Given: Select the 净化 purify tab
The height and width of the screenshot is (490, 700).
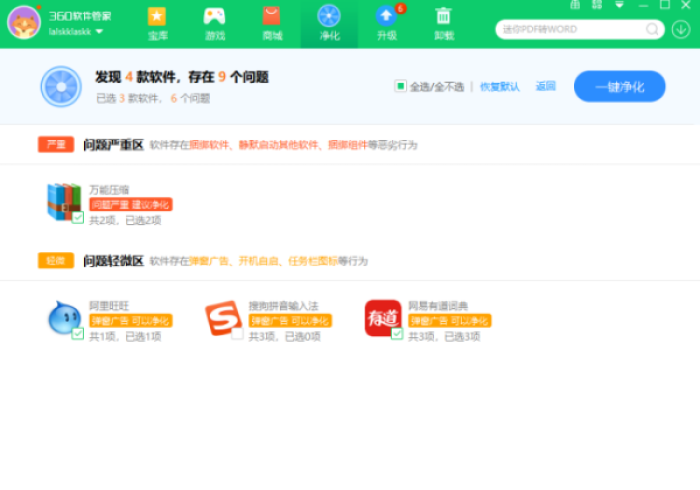Looking at the screenshot, I should pyautogui.click(x=329, y=24).
